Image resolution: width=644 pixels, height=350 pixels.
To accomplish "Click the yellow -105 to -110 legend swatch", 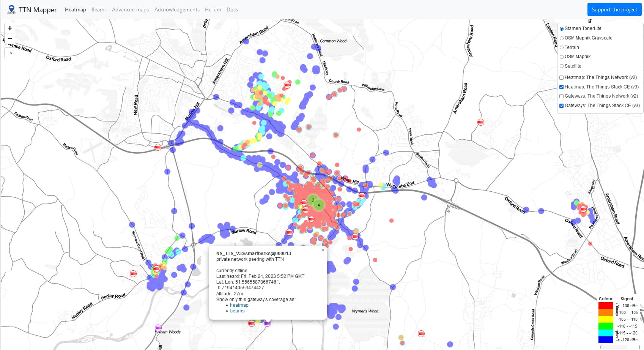I will (606, 319).
